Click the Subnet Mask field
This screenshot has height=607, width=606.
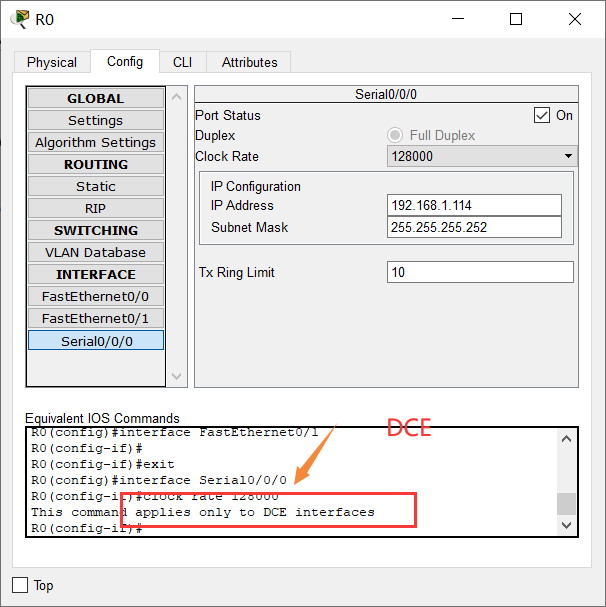coord(474,227)
